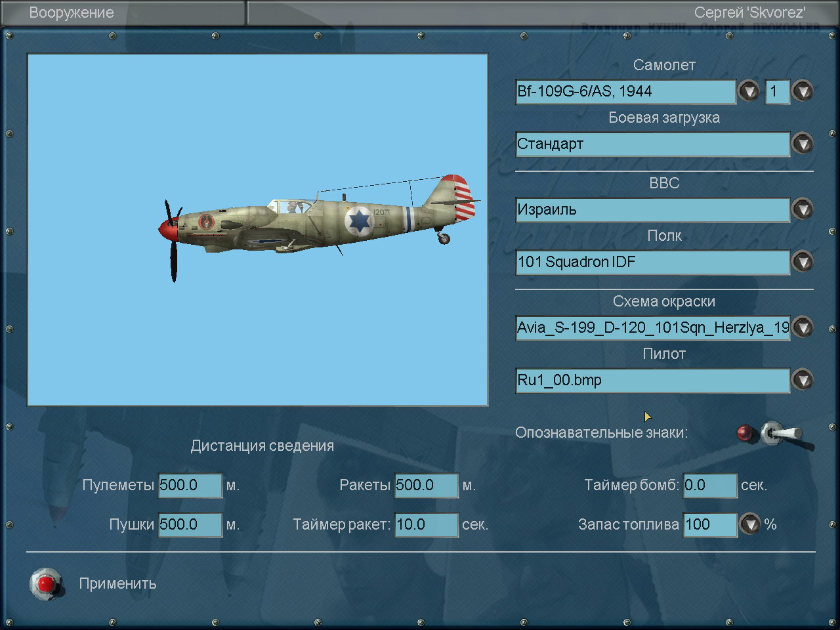This screenshot has height=630, width=840.
Task: Click the Пушки convergence distance field
Action: (190, 525)
